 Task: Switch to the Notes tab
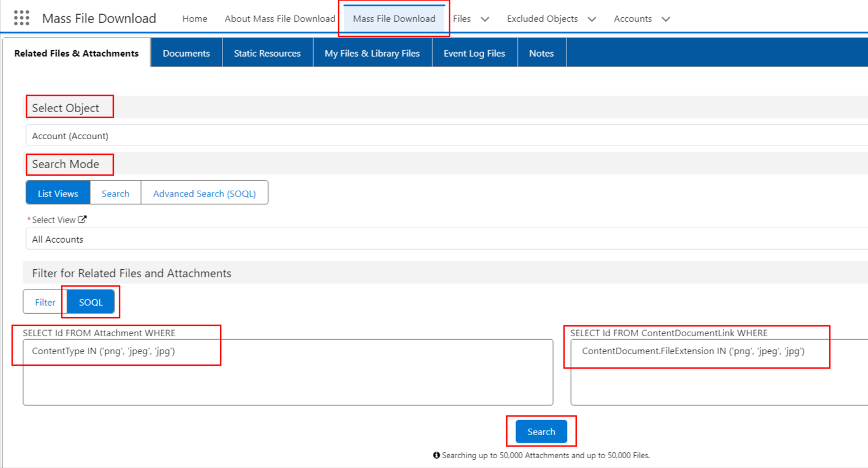(x=541, y=53)
